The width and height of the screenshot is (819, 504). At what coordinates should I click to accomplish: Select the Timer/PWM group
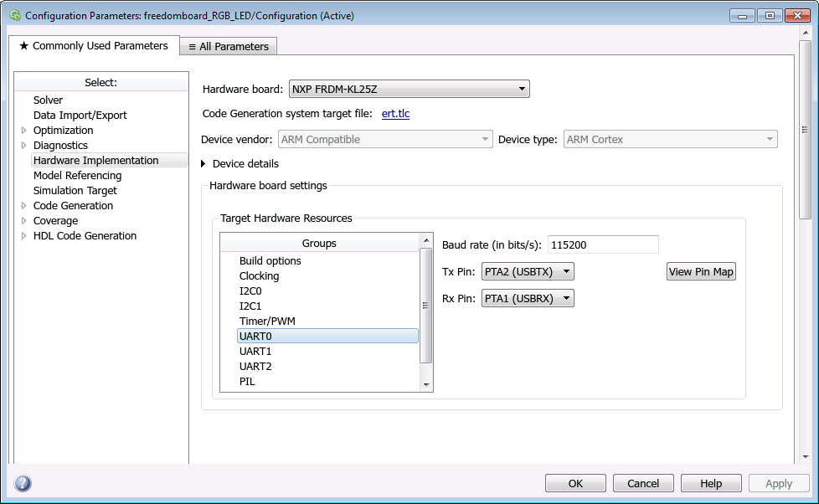coord(267,321)
